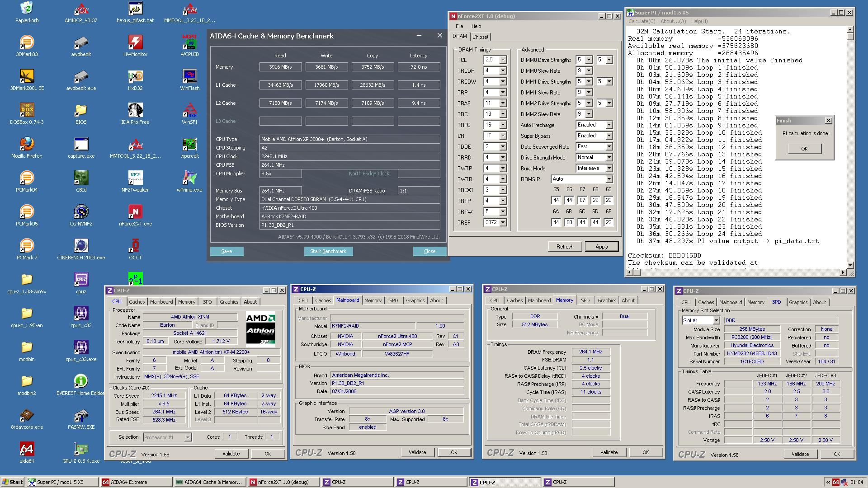
Task: Click Validate in the Memory CPU-Z window
Action: pyautogui.click(x=609, y=452)
